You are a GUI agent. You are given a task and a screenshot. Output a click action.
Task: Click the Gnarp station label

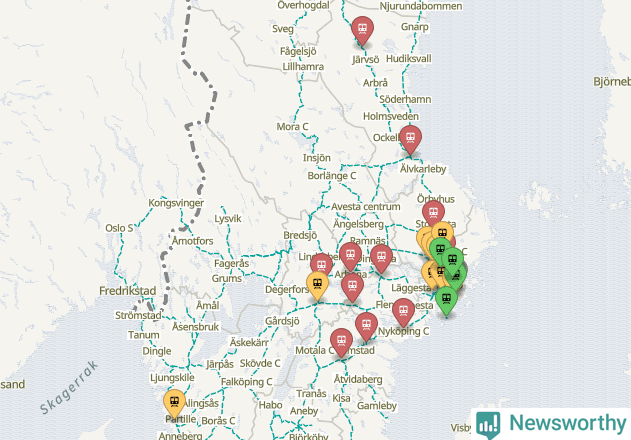pos(414,27)
